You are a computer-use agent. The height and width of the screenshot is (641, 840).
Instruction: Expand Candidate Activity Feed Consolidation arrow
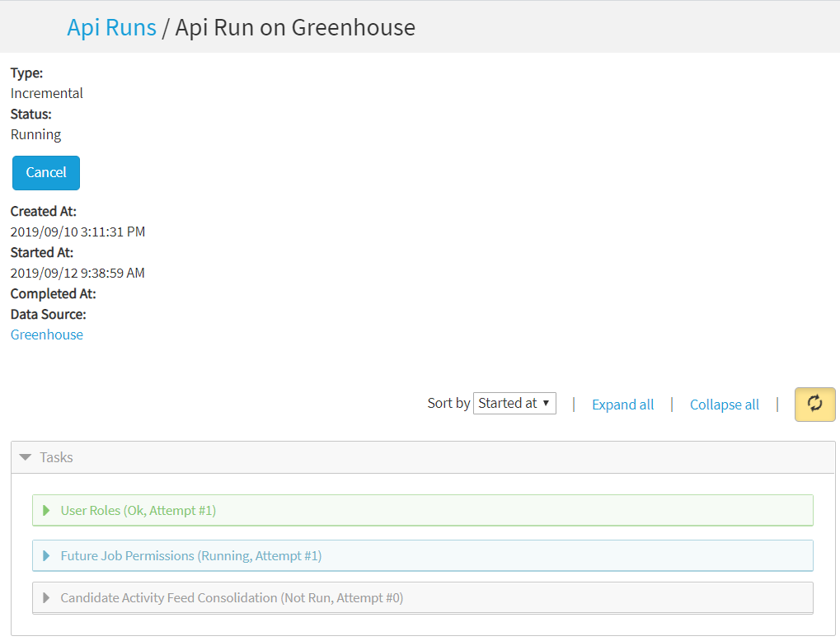[x=46, y=598]
